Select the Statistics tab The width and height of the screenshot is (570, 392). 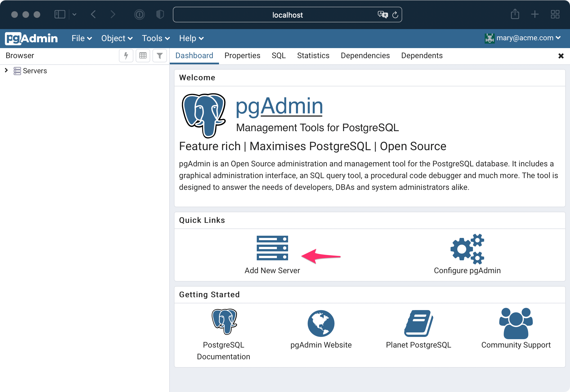coord(313,55)
